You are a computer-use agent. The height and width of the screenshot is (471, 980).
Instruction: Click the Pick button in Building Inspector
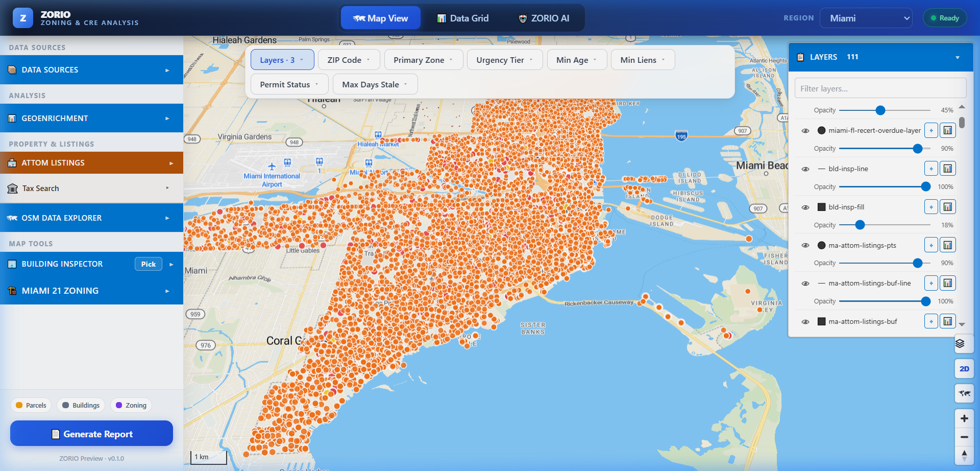tap(149, 264)
